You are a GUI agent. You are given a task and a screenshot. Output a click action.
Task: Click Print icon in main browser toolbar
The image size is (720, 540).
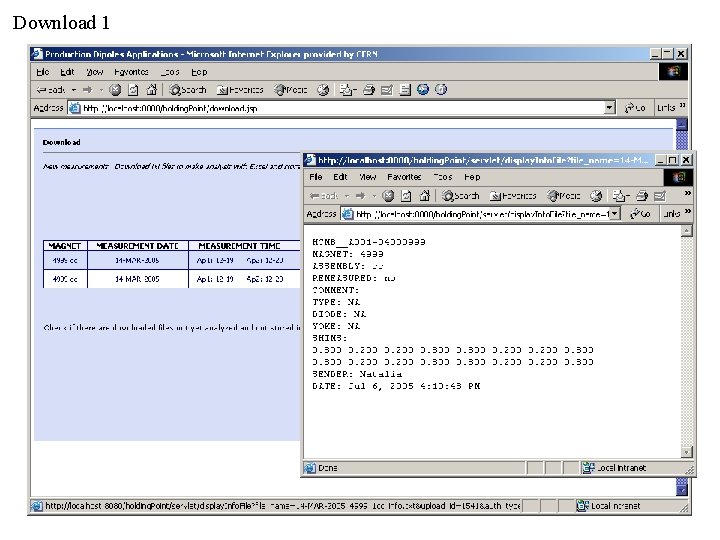pos(369,90)
